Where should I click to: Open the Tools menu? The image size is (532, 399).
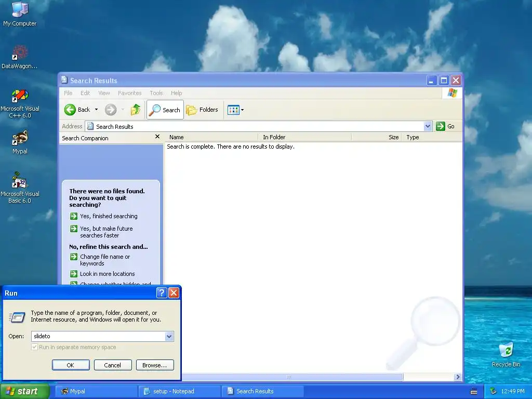coord(156,93)
